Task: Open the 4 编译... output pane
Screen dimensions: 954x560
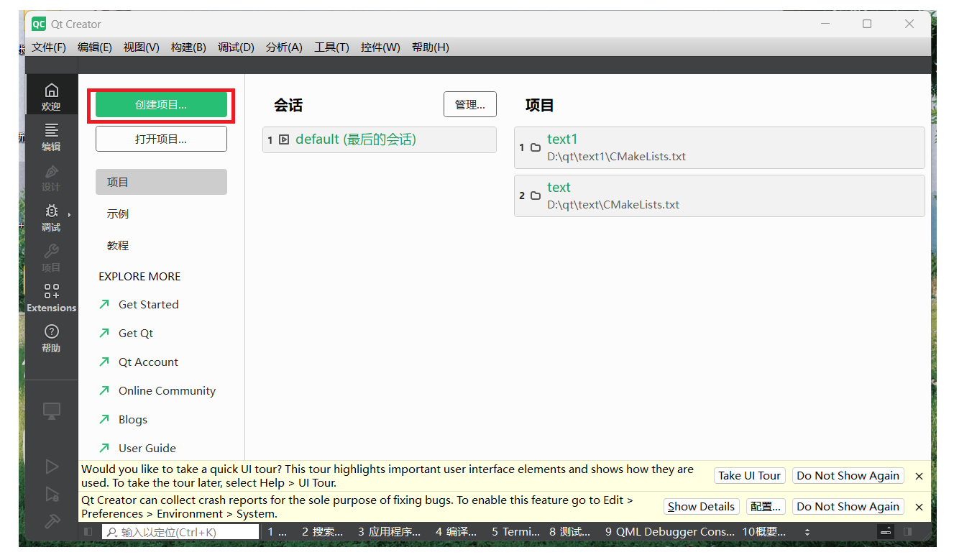Action: (x=456, y=532)
